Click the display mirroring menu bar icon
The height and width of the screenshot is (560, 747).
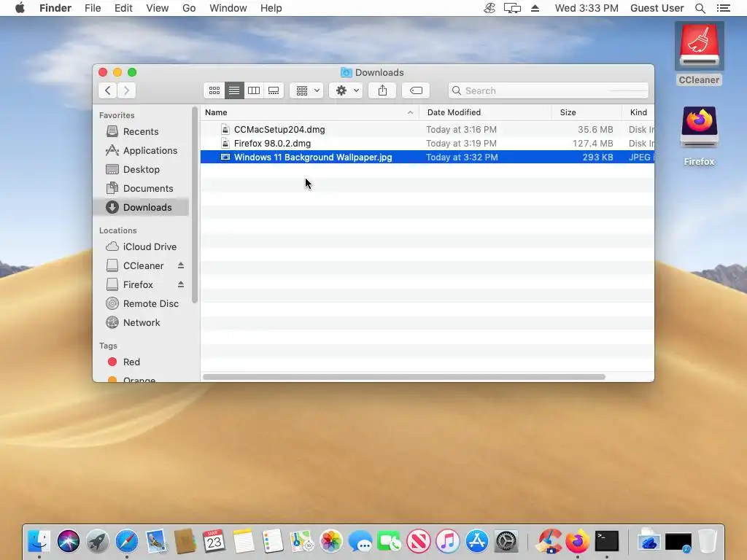(x=512, y=8)
